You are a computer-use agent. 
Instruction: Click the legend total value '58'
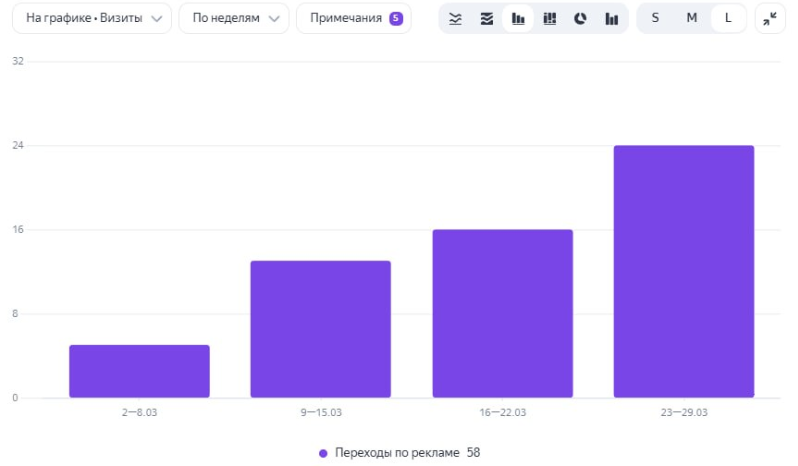473,453
